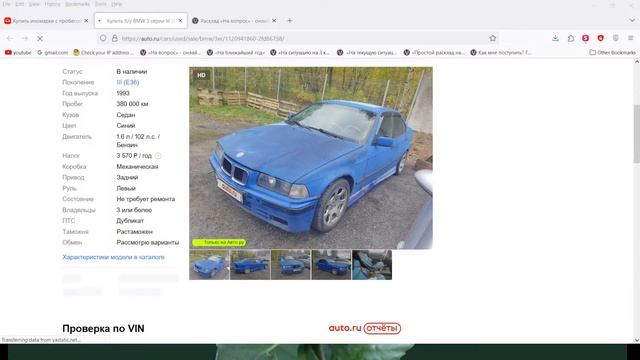Viewport: 640px width, 360px height.
Task: Click the HD badge on the car photo
Action: tap(201, 75)
